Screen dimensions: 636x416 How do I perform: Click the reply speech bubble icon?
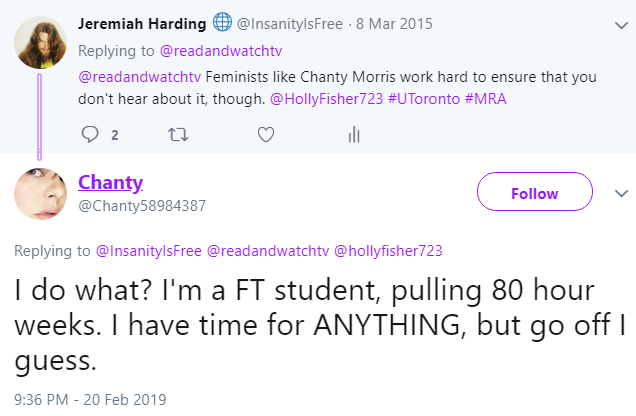90,135
